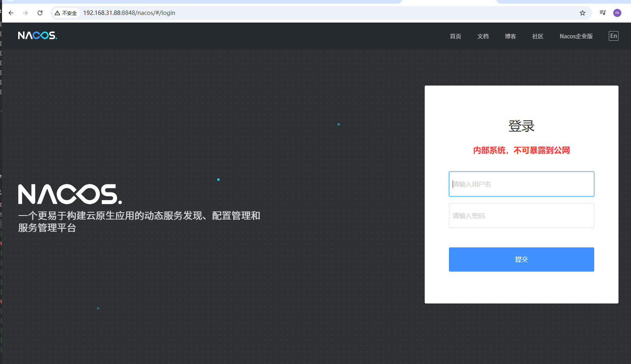Open the media control icon in the toolbar
Viewport: 631px width, 364px height.
point(603,13)
